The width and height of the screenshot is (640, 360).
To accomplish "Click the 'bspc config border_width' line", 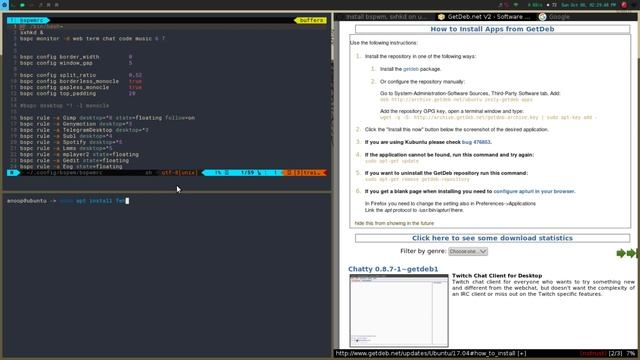I will (x=76, y=57).
